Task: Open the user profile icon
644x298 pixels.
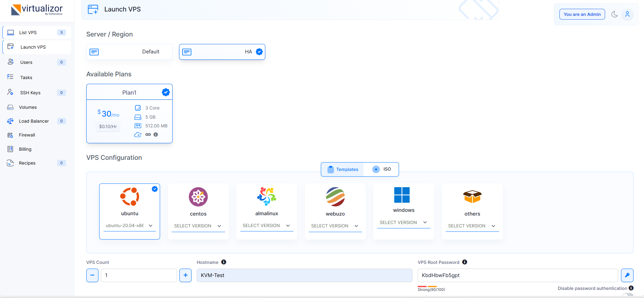Action: pos(627,14)
